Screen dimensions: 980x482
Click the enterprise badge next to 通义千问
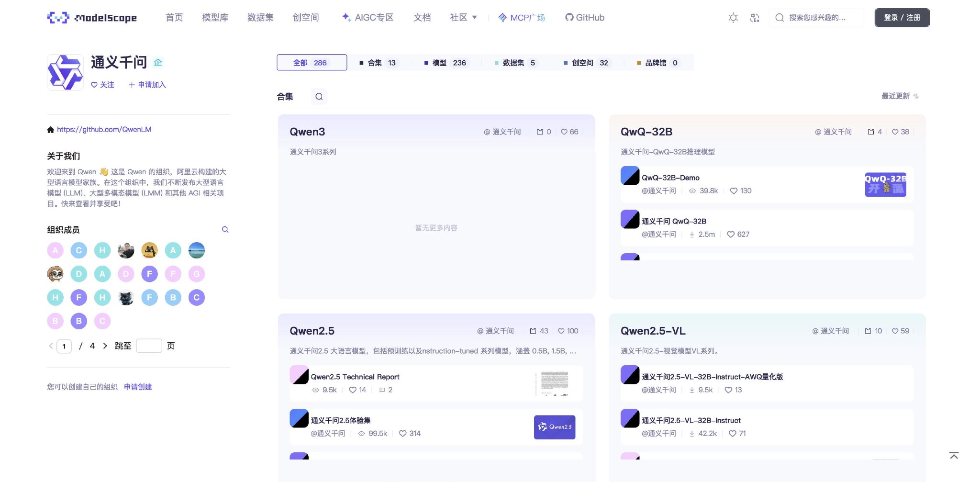tap(158, 62)
